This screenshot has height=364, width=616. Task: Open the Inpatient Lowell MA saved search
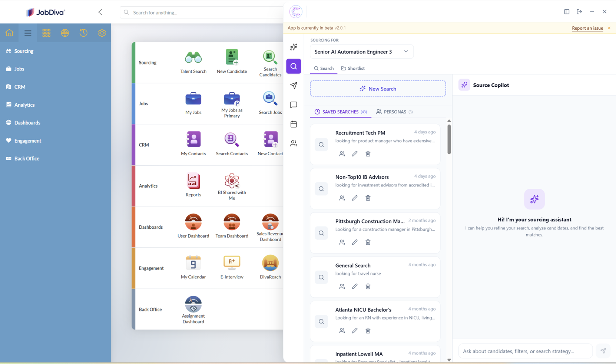click(375, 354)
